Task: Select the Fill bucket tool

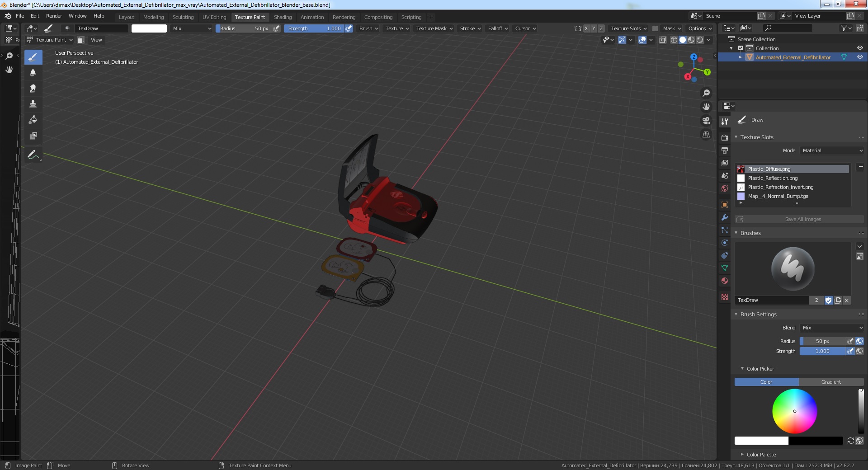Action: (33, 120)
